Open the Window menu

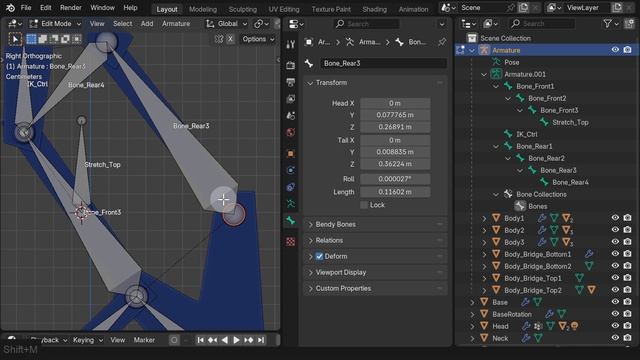coord(102,8)
